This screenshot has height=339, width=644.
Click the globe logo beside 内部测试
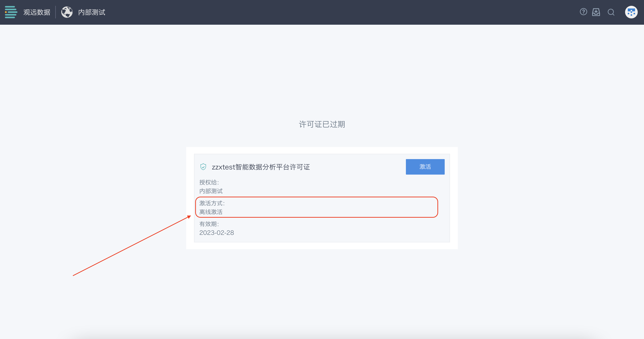pos(67,12)
